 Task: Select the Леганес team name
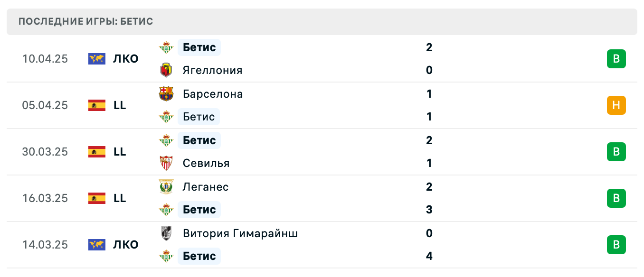[x=205, y=187]
